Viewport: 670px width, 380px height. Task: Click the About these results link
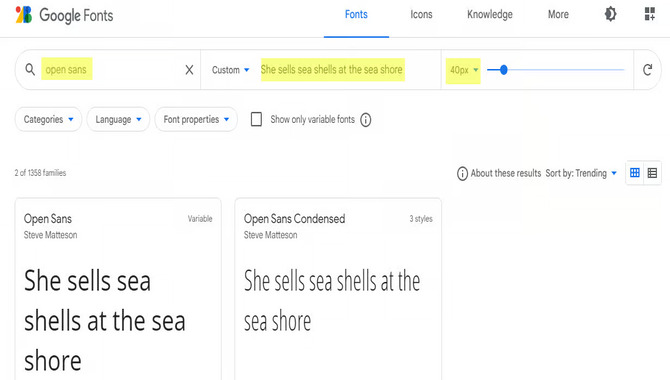pyautogui.click(x=506, y=173)
